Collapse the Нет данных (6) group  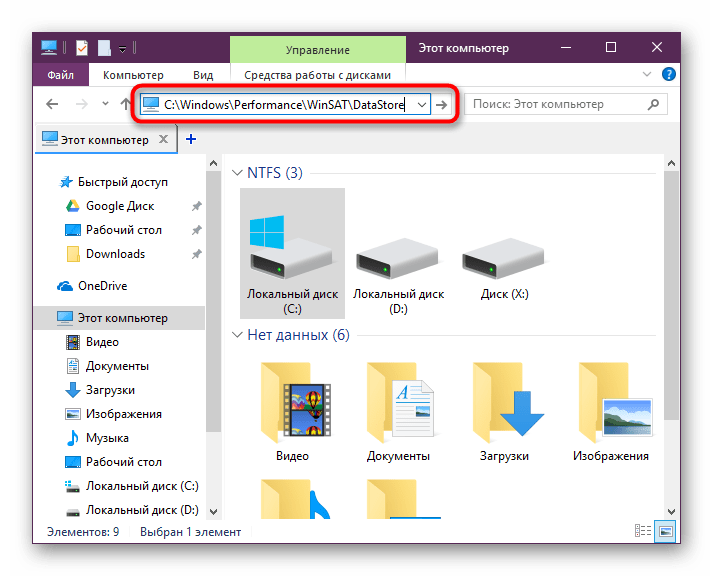(x=237, y=335)
